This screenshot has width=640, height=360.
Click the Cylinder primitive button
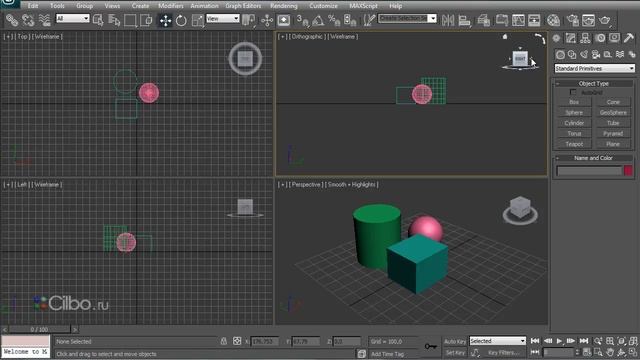(x=574, y=123)
